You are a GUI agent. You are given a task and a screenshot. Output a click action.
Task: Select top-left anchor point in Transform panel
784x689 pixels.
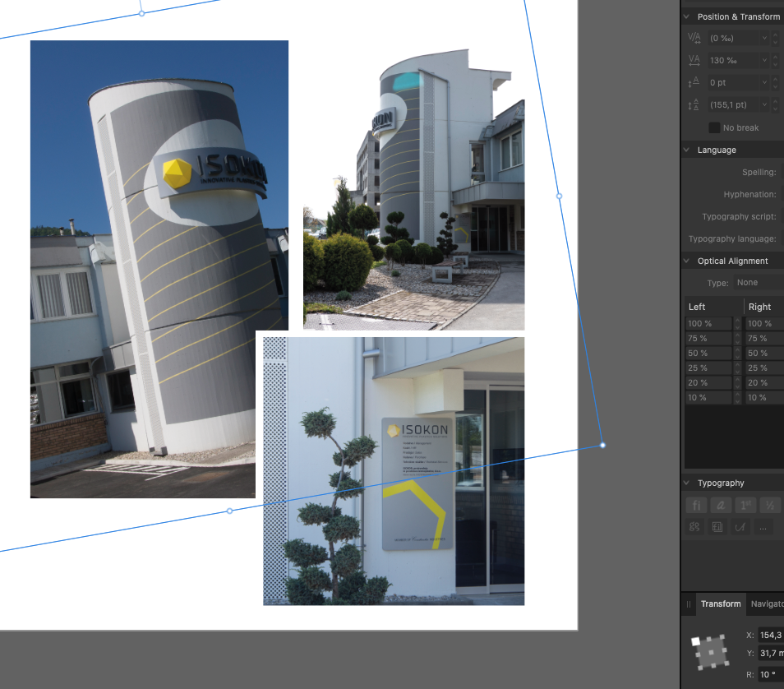(695, 641)
